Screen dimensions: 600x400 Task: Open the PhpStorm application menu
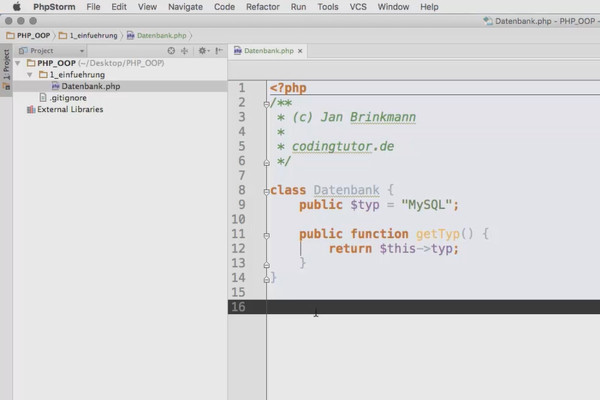[54, 7]
